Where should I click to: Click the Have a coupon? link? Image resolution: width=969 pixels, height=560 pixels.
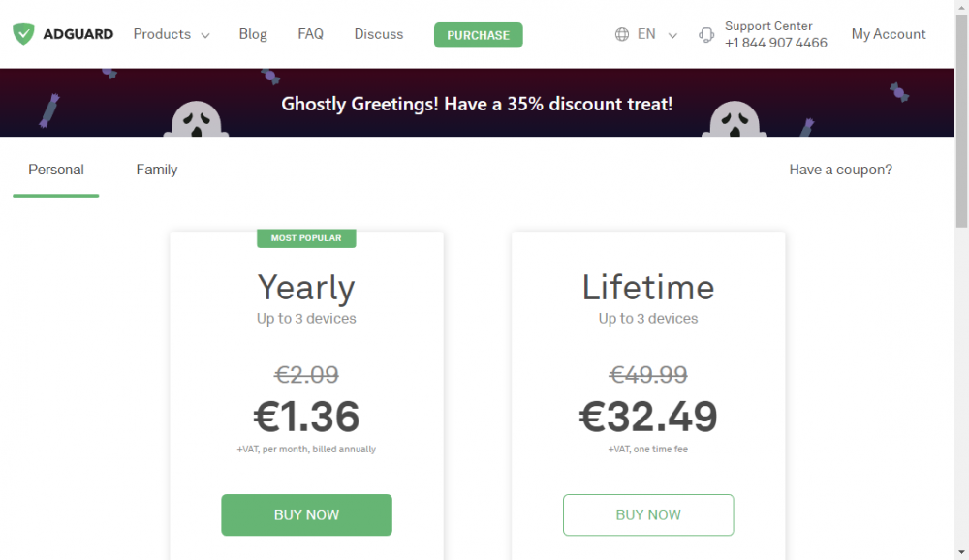tap(840, 170)
